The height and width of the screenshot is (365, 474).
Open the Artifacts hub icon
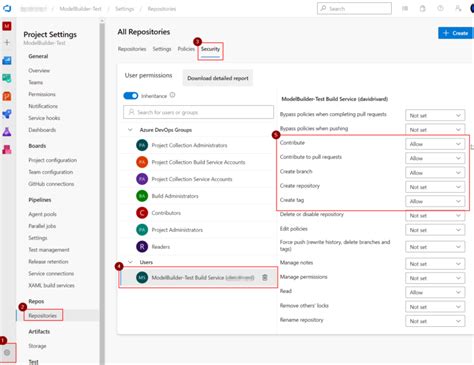click(x=7, y=150)
